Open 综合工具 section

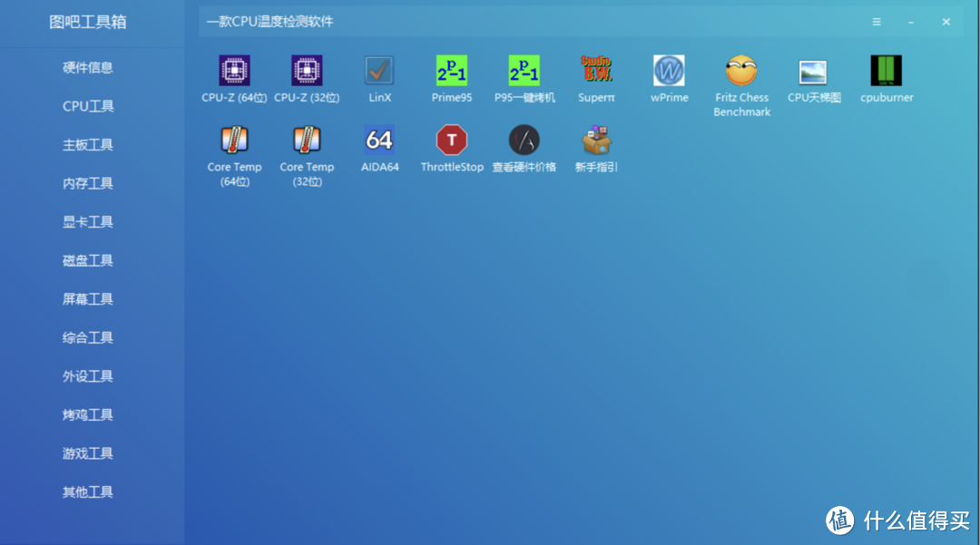pyautogui.click(x=88, y=337)
